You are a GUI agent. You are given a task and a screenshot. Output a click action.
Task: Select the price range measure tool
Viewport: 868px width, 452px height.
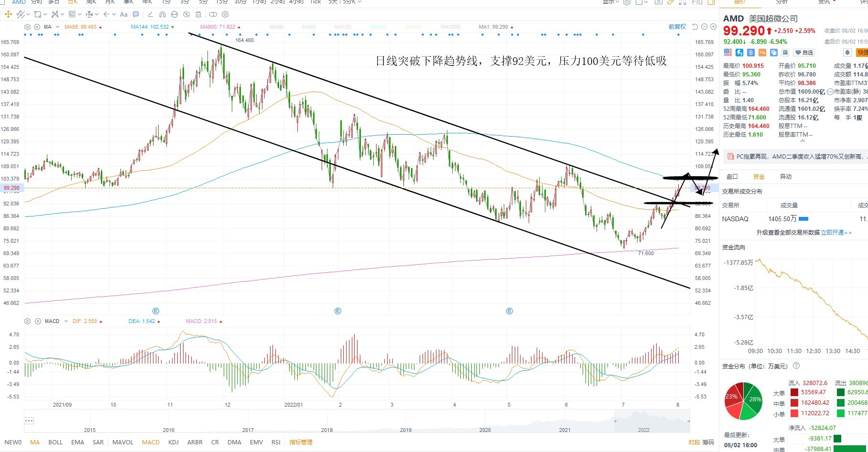[x=89, y=14]
